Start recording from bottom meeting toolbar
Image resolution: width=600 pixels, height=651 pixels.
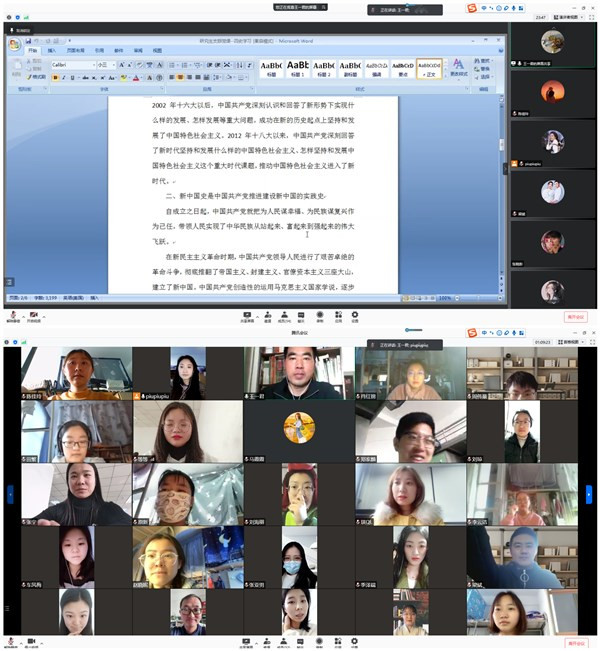click(320, 639)
